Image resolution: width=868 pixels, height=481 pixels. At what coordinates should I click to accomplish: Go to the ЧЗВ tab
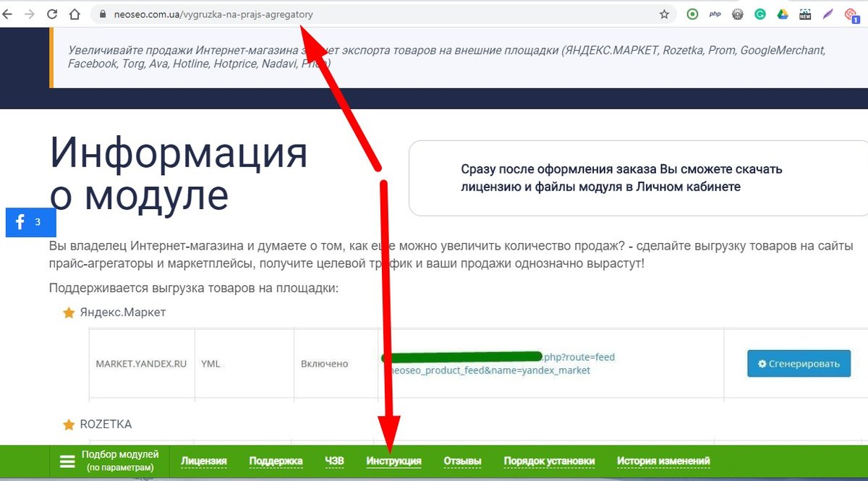click(334, 461)
